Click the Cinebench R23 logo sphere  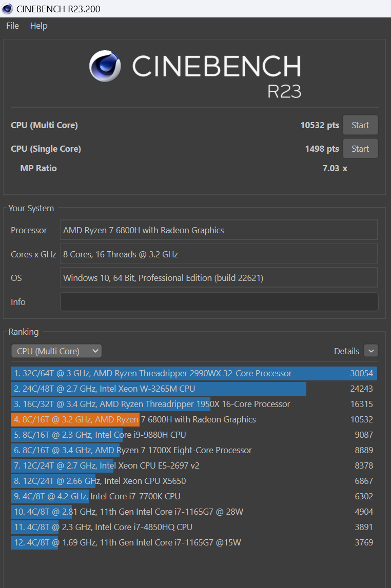[105, 66]
